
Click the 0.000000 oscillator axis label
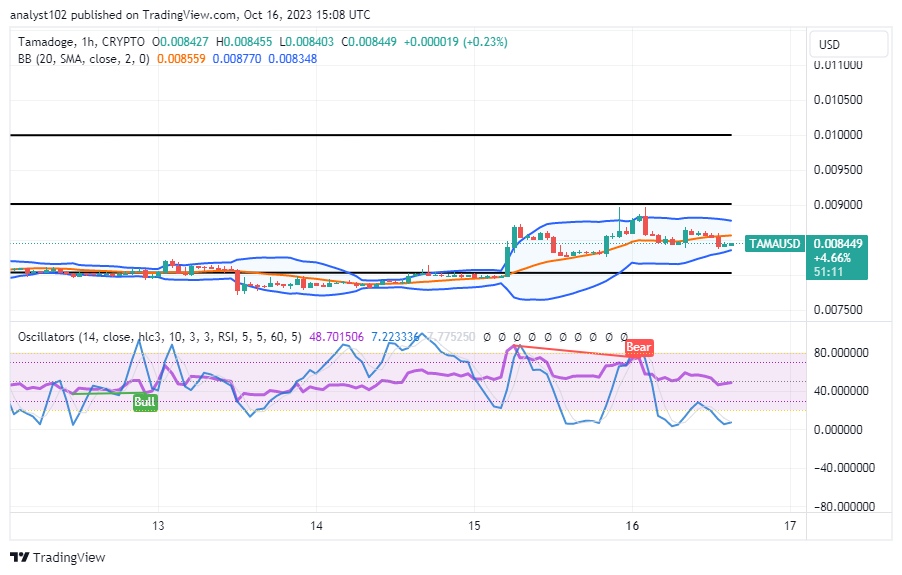838,430
